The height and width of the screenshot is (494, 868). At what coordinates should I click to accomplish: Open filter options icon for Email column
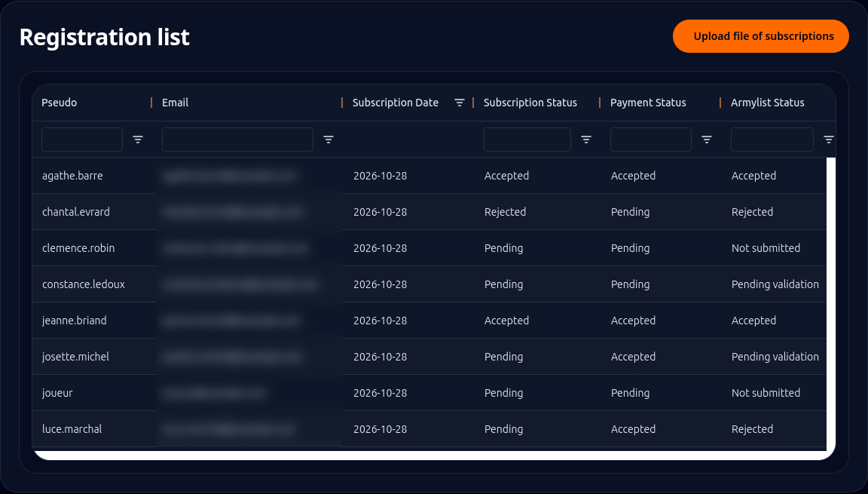click(329, 140)
